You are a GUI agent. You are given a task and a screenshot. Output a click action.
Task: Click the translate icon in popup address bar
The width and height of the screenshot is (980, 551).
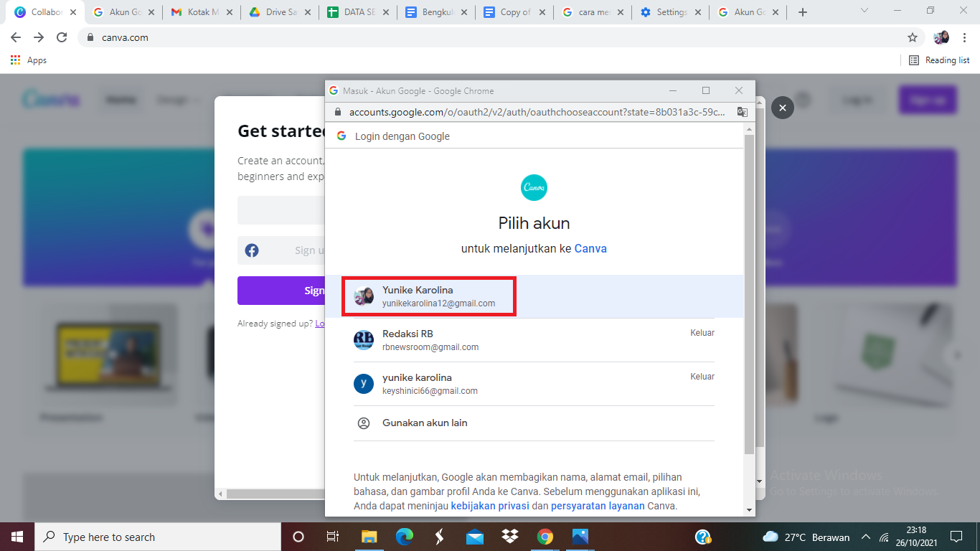click(x=742, y=113)
